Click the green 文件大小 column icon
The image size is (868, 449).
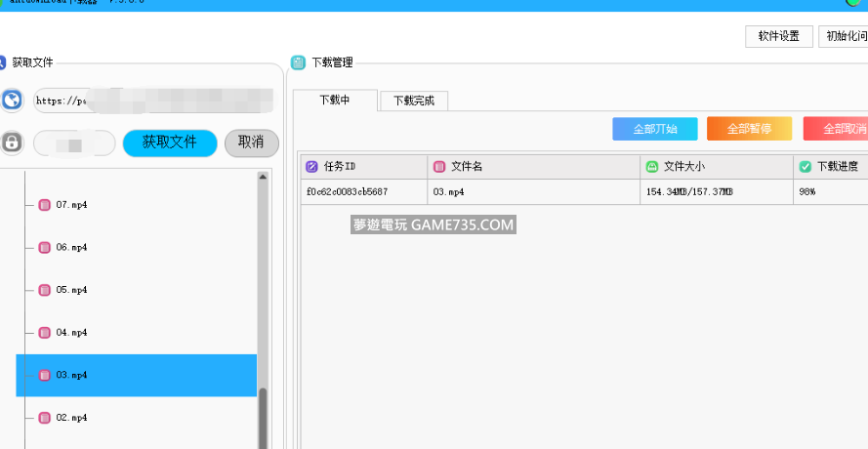point(652,167)
